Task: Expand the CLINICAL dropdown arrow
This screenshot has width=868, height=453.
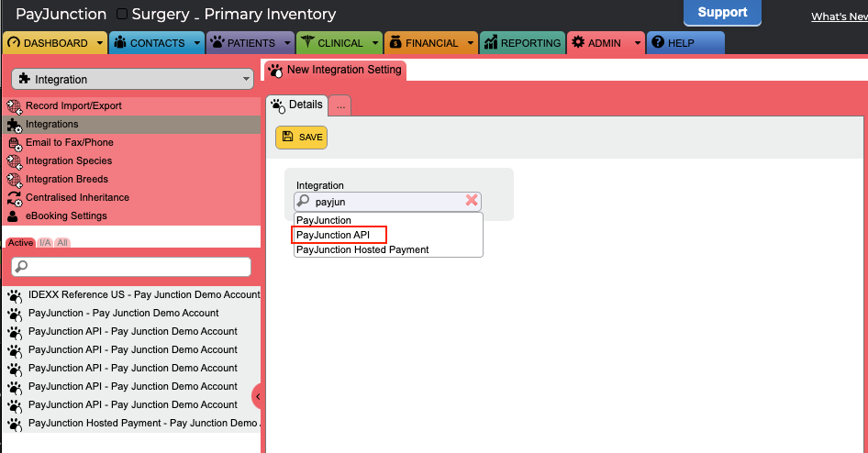Action: pos(375,42)
